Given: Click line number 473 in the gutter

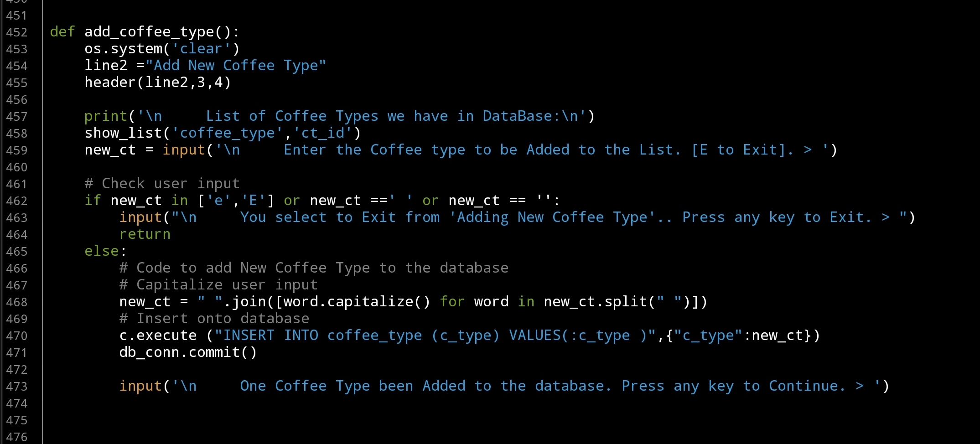Looking at the screenshot, I should [17, 387].
